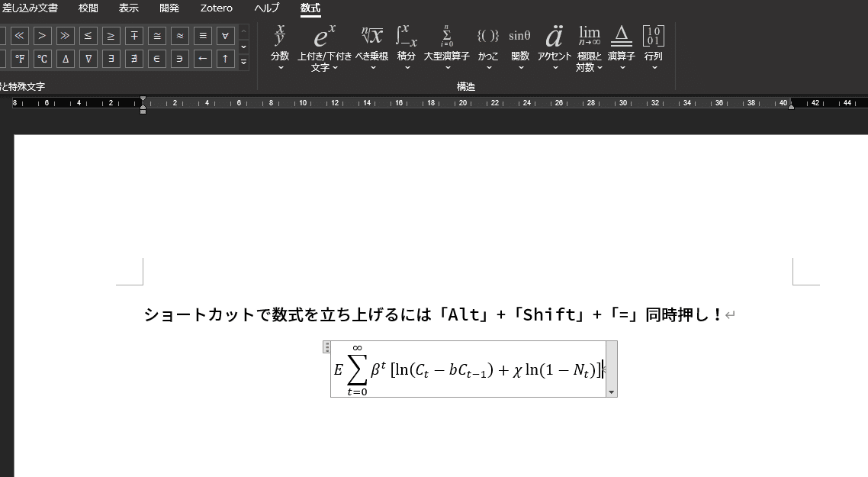Insert the nabla ∇ symbol
This screenshot has width=868, height=477.
[x=88, y=59]
